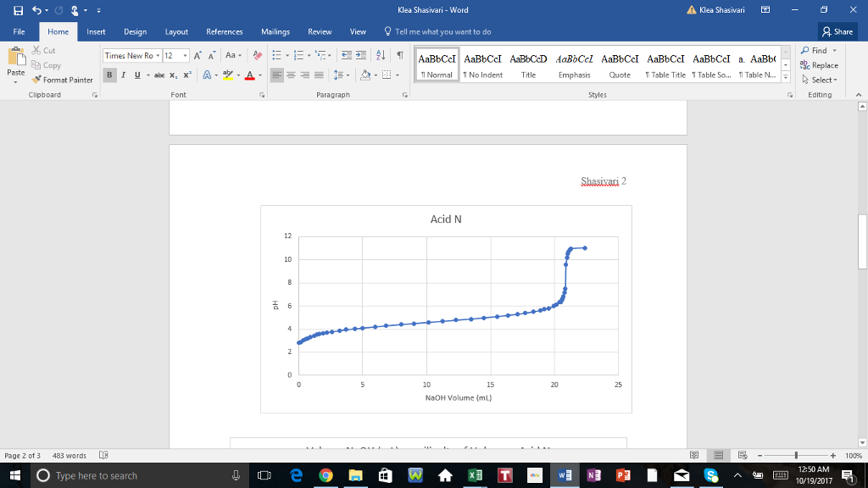
Task: Click the Clear All Formatting eraser icon
Action: coord(258,56)
